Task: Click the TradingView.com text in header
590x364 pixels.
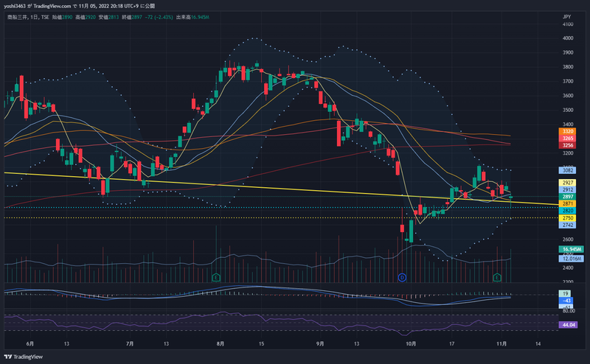Action: coord(52,6)
